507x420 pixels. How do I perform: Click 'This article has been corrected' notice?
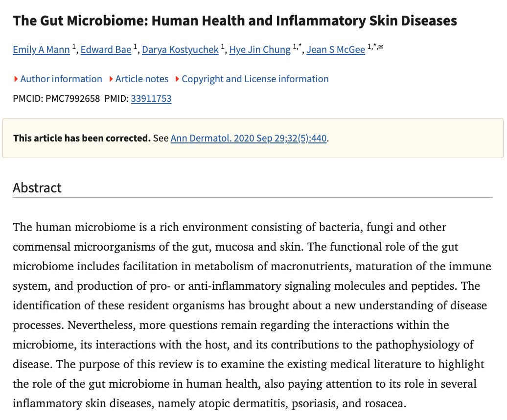pos(82,139)
